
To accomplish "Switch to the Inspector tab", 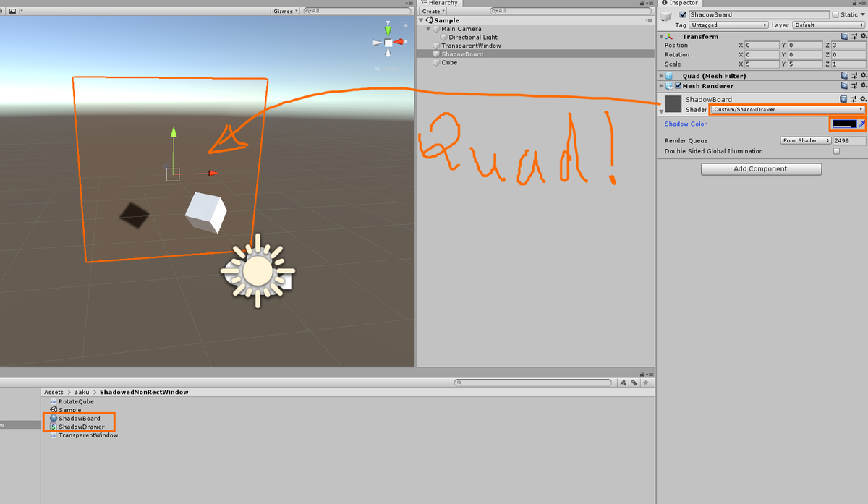I will click(679, 3).
